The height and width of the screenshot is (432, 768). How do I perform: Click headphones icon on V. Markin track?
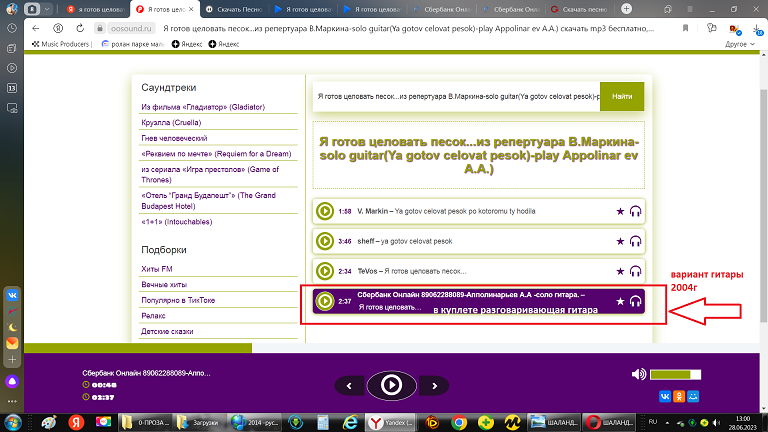coord(635,211)
